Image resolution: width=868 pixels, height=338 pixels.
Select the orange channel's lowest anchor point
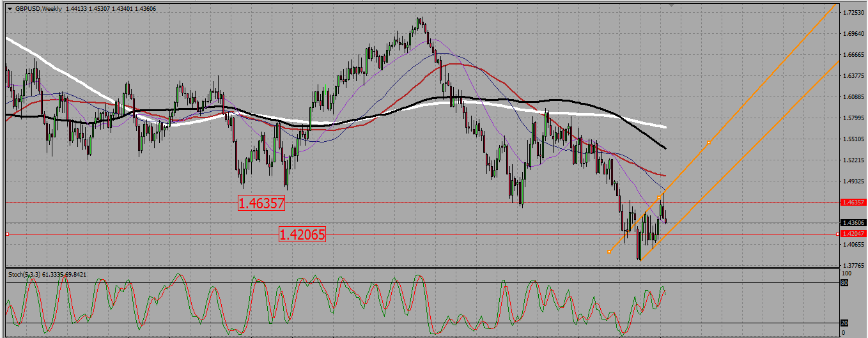(x=608, y=252)
